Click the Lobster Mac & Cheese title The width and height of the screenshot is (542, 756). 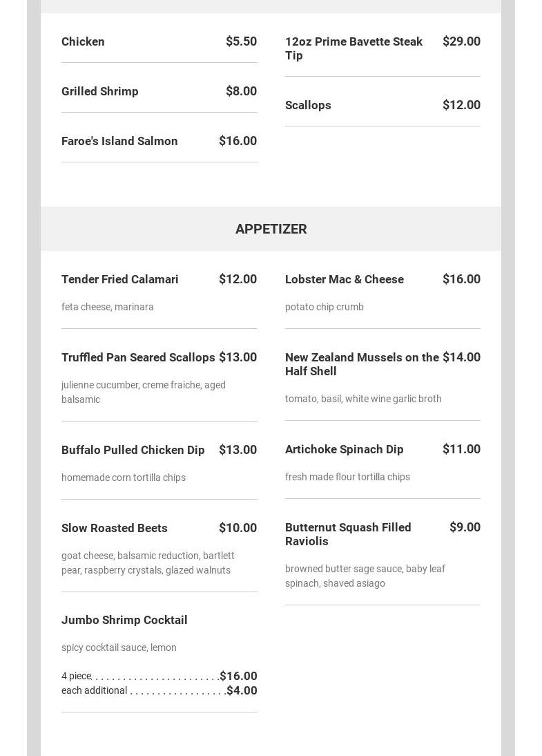[x=344, y=279]
